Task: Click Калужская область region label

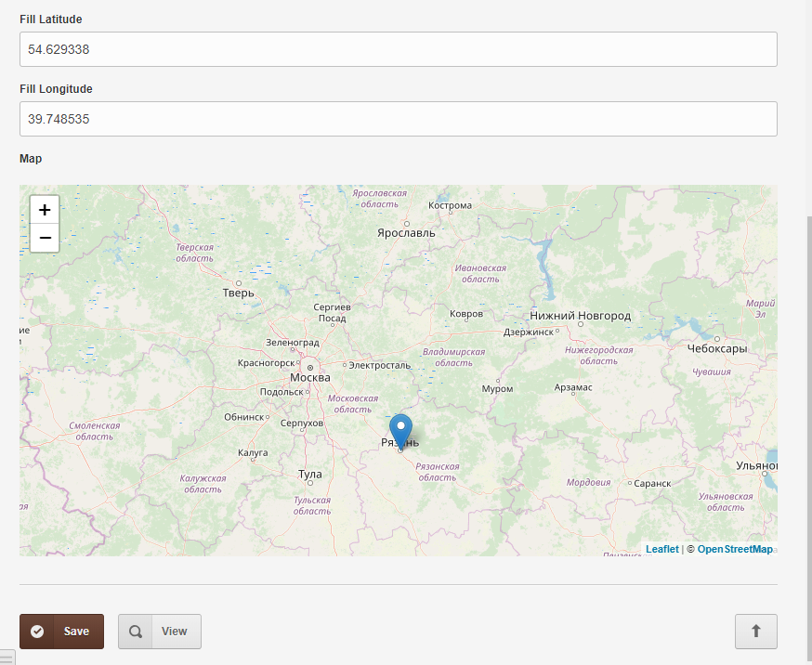Action: click(x=203, y=484)
